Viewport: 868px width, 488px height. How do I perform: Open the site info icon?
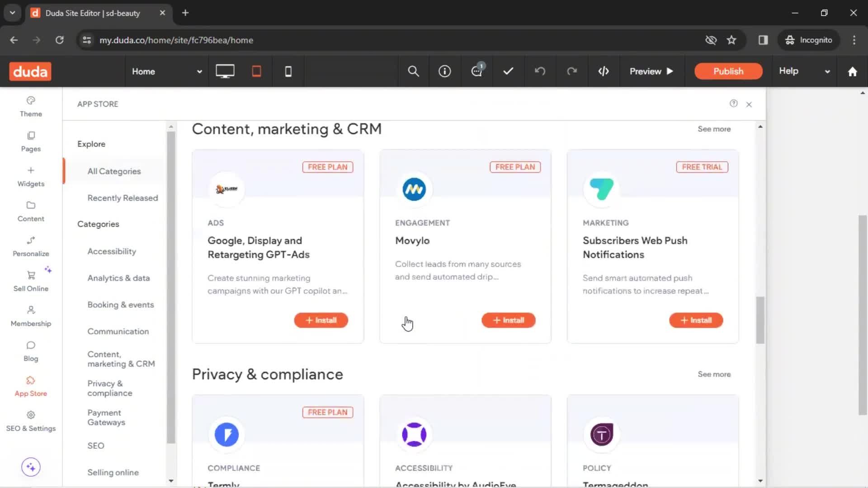[445, 71]
